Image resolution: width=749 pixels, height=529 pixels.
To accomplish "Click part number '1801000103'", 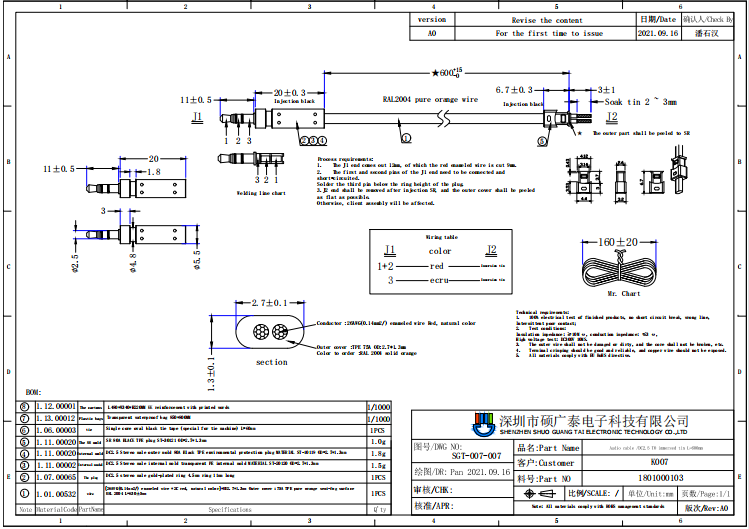I will (661, 478).
